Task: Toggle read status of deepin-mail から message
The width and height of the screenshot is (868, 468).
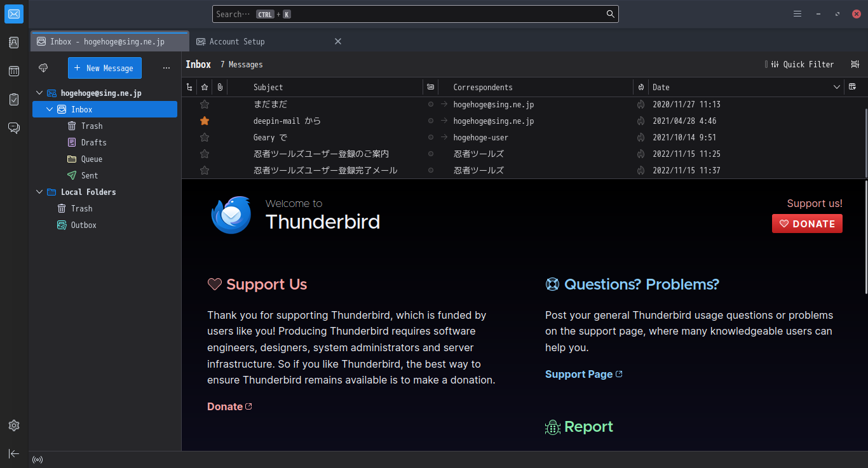Action: [431, 121]
